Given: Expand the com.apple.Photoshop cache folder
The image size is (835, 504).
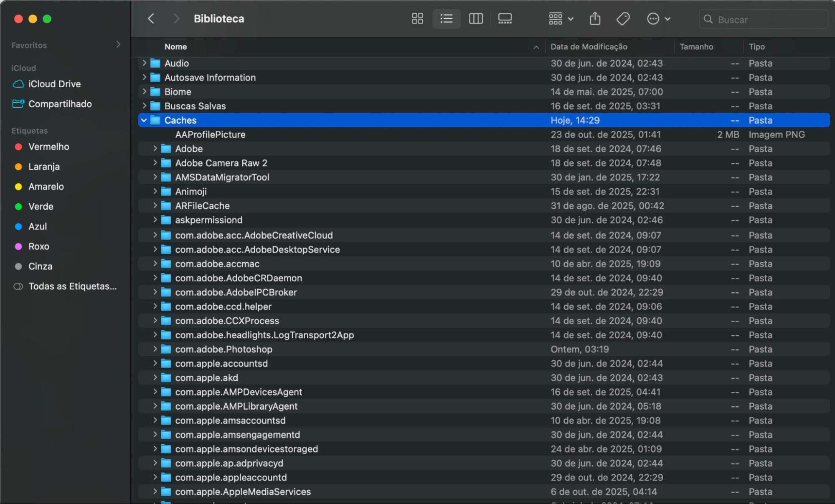Looking at the screenshot, I should pos(155,349).
